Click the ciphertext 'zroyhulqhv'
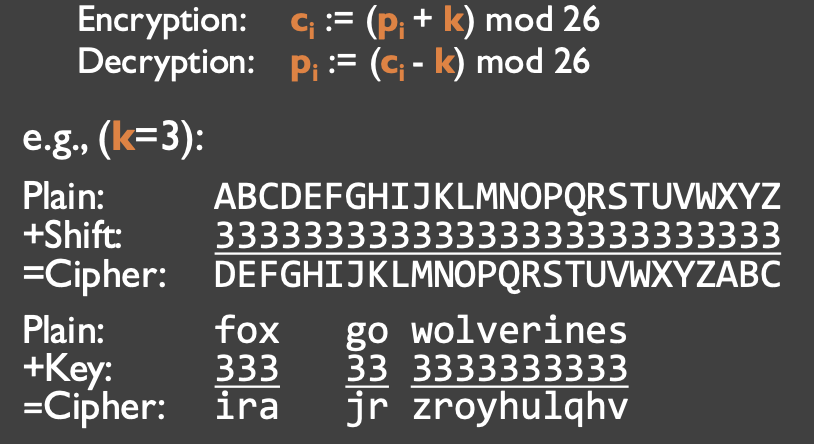 [x=520, y=410]
